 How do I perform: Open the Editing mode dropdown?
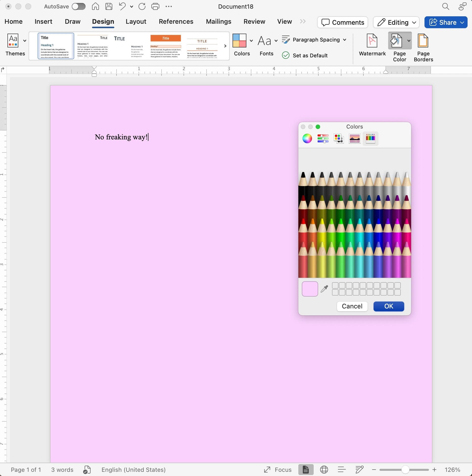point(396,22)
